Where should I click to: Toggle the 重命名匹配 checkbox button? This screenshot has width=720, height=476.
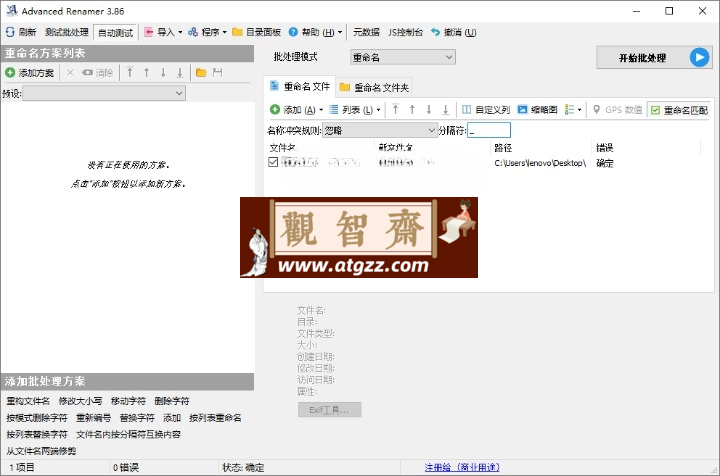[x=679, y=110]
